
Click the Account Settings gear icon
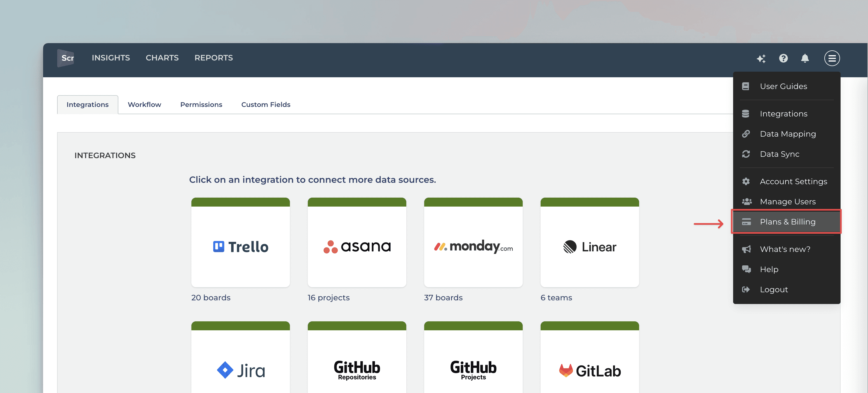coord(746,181)
